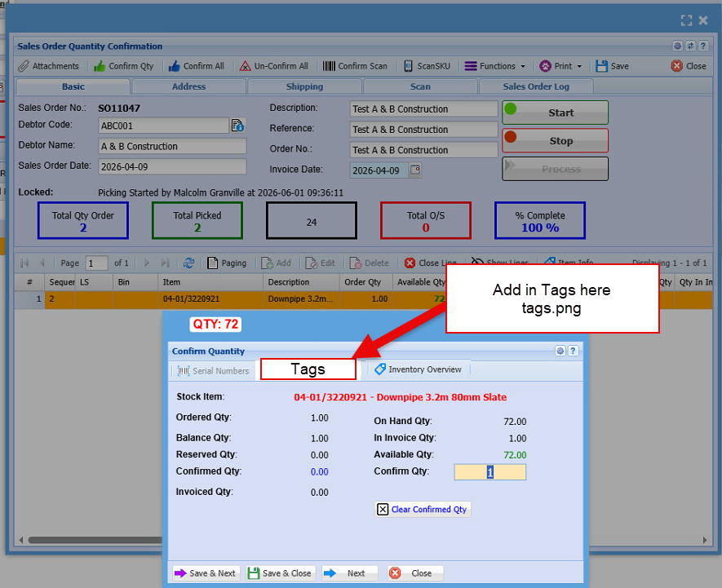The width and height of the screenshot is (722, 588).
Task: Open the Attachments paperclip icon
Action: [x=24, y=66]
